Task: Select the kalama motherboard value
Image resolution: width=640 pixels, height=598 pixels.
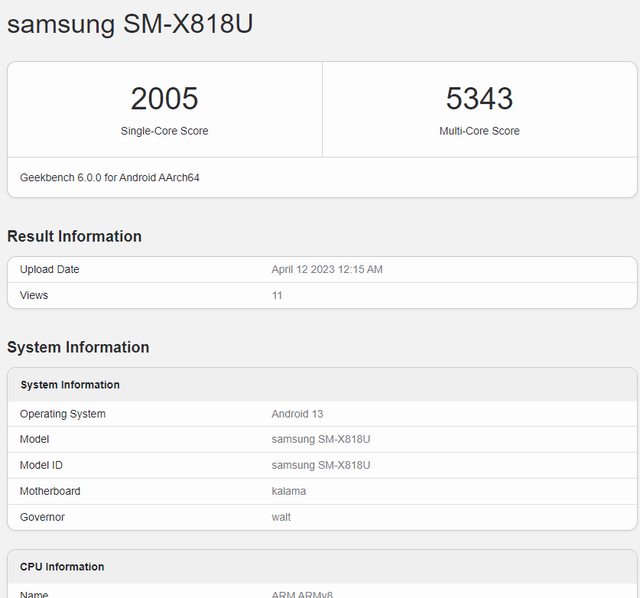Action: tap(289, 491)
